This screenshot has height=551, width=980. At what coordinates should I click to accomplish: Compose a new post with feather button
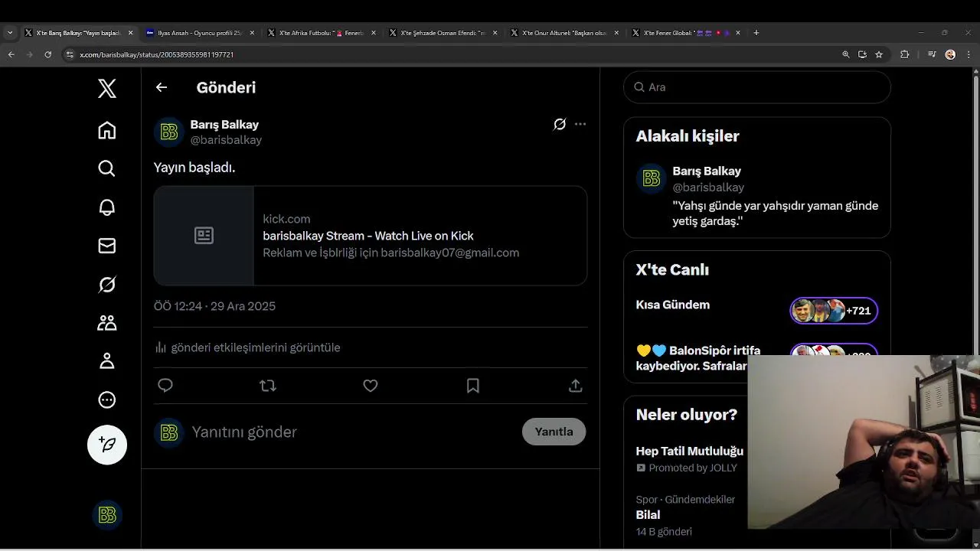click(107, 445)
